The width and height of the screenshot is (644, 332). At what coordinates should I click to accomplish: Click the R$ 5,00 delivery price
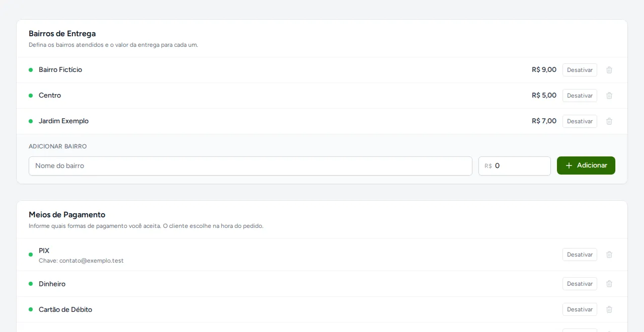pos(544,96)
